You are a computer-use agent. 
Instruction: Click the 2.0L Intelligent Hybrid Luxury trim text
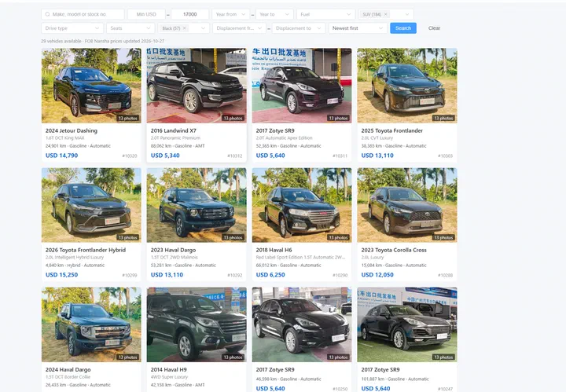pyautogui.click(x=75, y=258)
